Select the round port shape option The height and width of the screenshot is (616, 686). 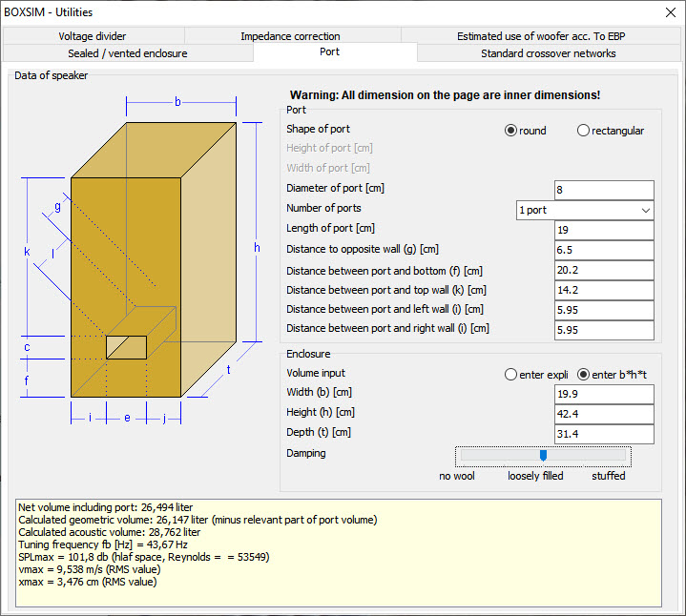tap(511, 131)
